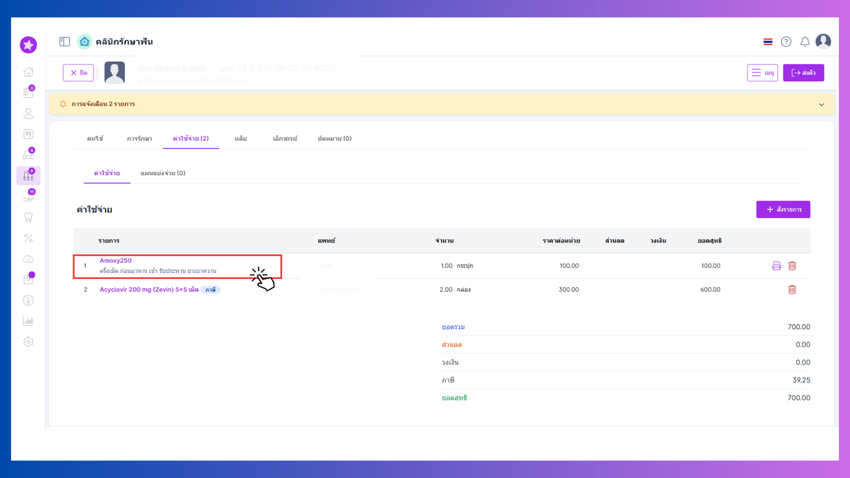This screenshot has height=478, width=850.
Task: Delete the Acyclovir 200 mg row
Action: (x=792, y=289)
